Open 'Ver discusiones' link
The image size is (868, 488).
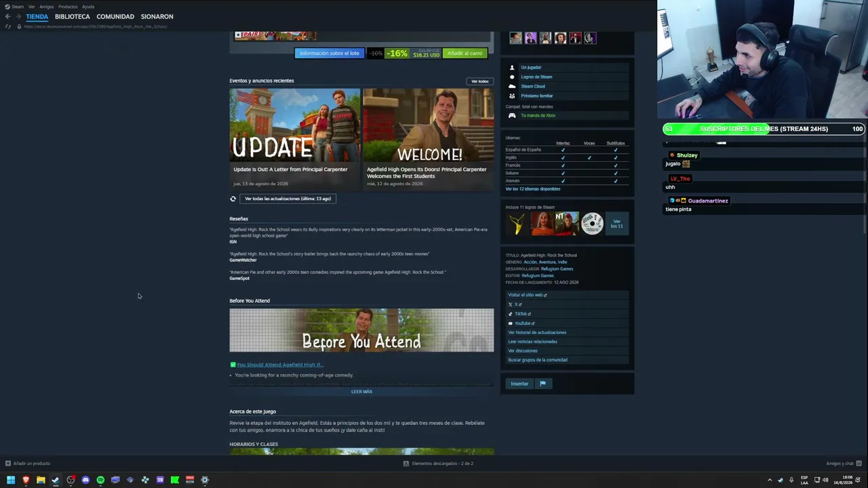click(523, 351)
